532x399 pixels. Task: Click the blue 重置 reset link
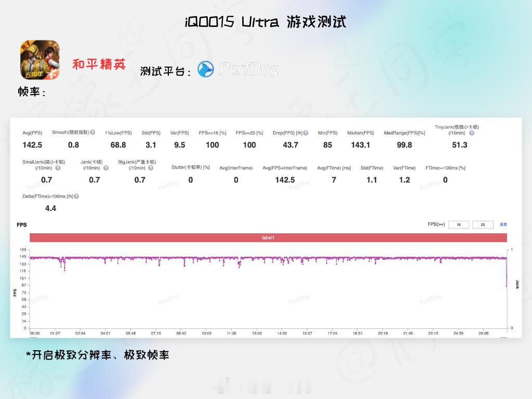(x=503, y=224)
